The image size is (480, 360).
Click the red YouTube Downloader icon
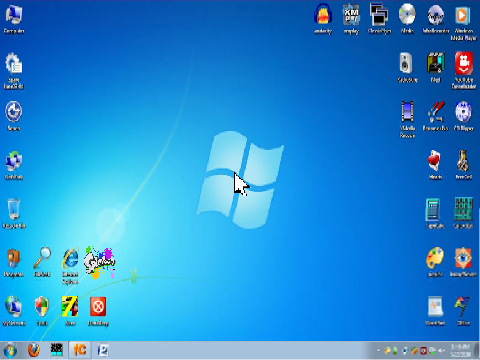click(463, 70)
